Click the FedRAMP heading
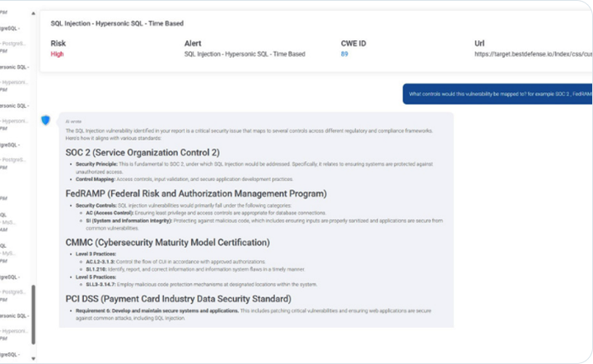Viewport: 593px width, 364px height. (x=196, y=194)
